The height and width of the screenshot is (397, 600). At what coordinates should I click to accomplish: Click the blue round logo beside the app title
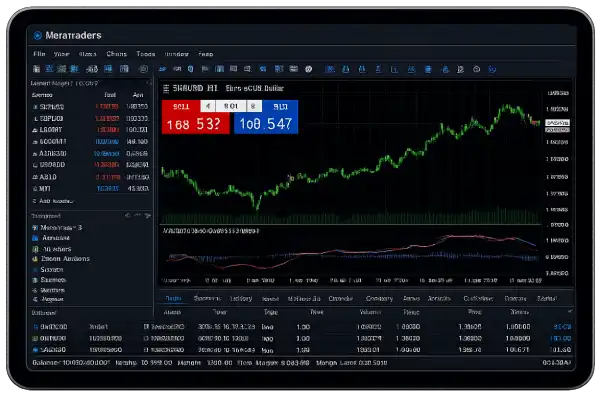pyautogui.click(x=38, y=36)
